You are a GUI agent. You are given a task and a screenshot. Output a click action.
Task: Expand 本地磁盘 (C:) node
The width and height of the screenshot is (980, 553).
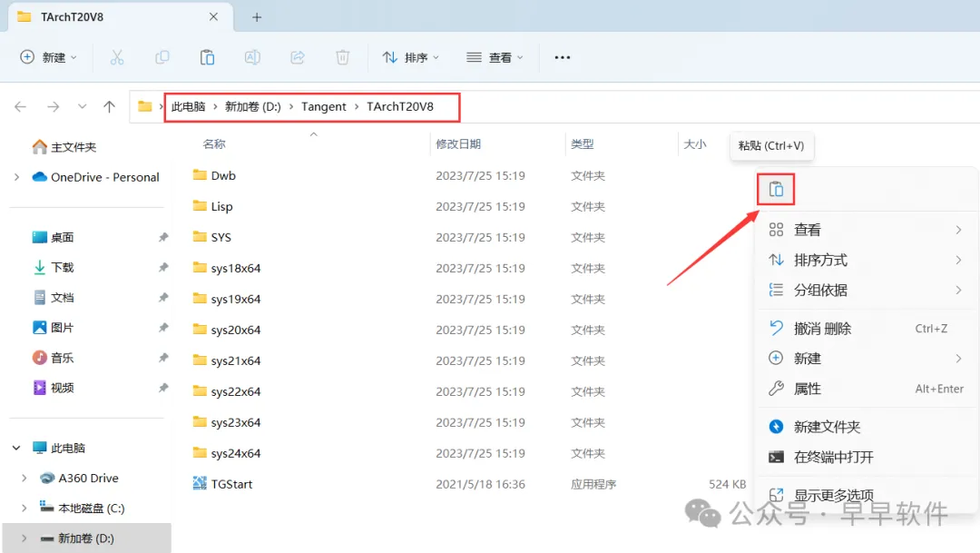point(24,508)
